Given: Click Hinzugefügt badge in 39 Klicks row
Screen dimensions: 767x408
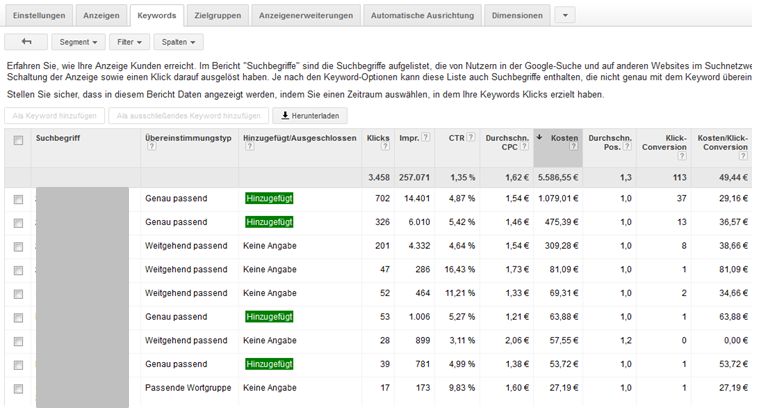Looking at the screenshot, I should (x=269, y=364).
